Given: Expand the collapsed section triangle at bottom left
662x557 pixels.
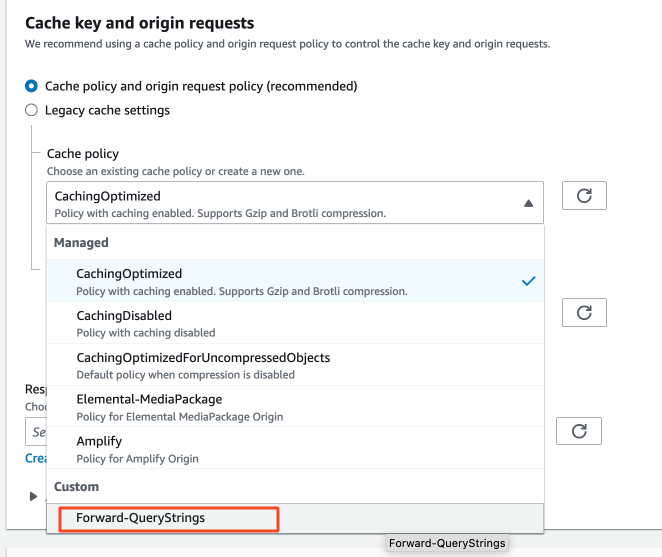Looking at the screenshot, I should tap(34, 496).
